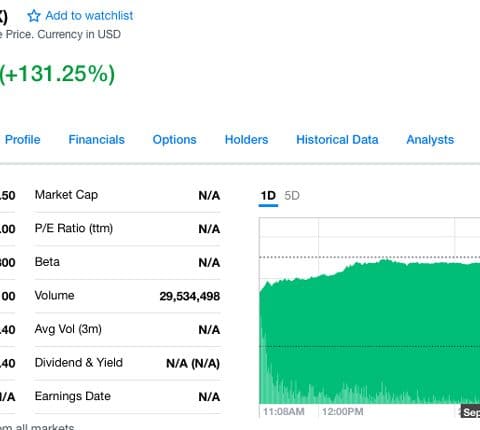Open the Options tab
480x430 pixels.
pos(175,140)
